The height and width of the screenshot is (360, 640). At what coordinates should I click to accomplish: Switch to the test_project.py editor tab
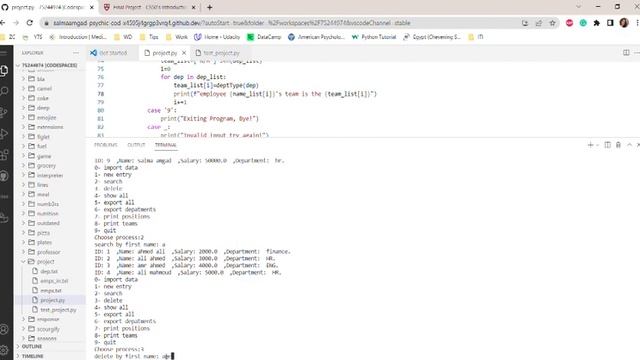click(x=221, y=53)
